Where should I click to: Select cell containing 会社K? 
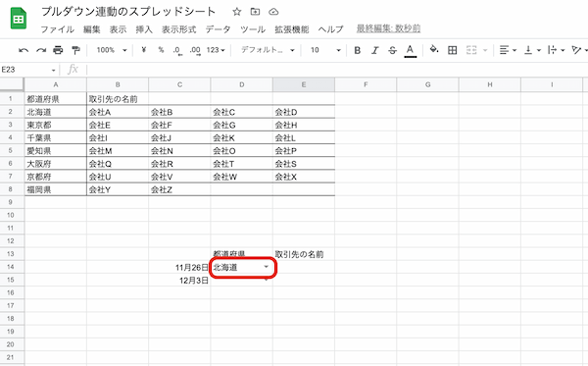coord(241,137)
